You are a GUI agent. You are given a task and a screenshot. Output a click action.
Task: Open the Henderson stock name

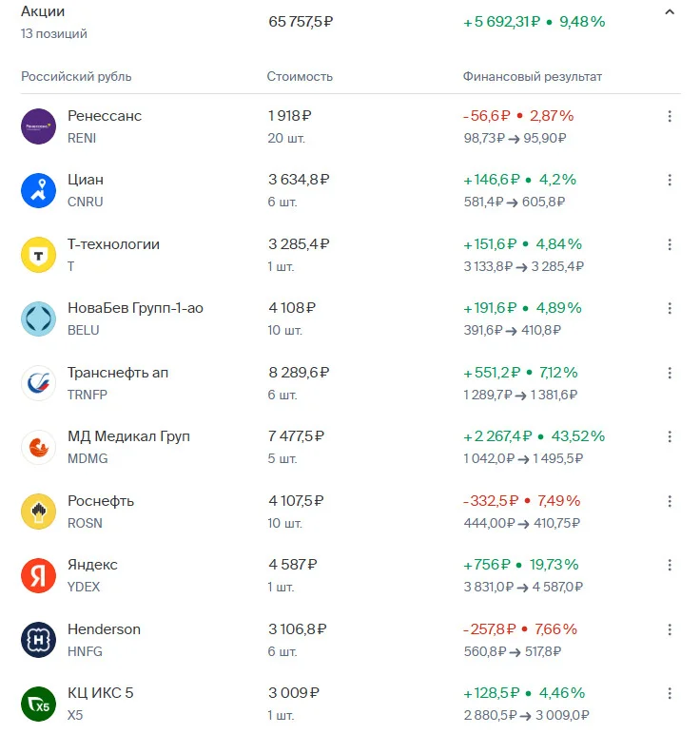pyautogui.click(x=104, y=629)
